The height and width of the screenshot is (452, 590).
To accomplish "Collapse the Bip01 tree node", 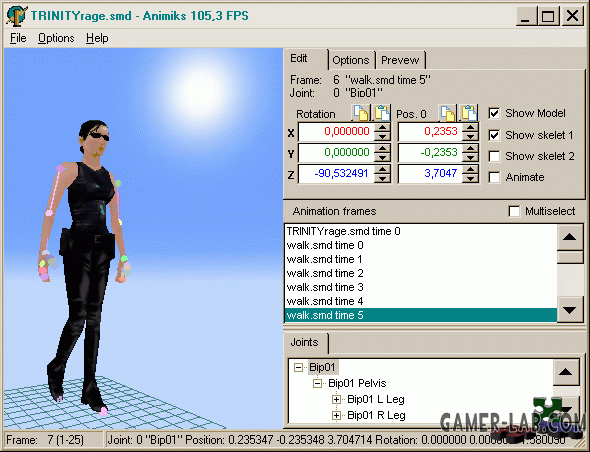I will coord(298,367).
